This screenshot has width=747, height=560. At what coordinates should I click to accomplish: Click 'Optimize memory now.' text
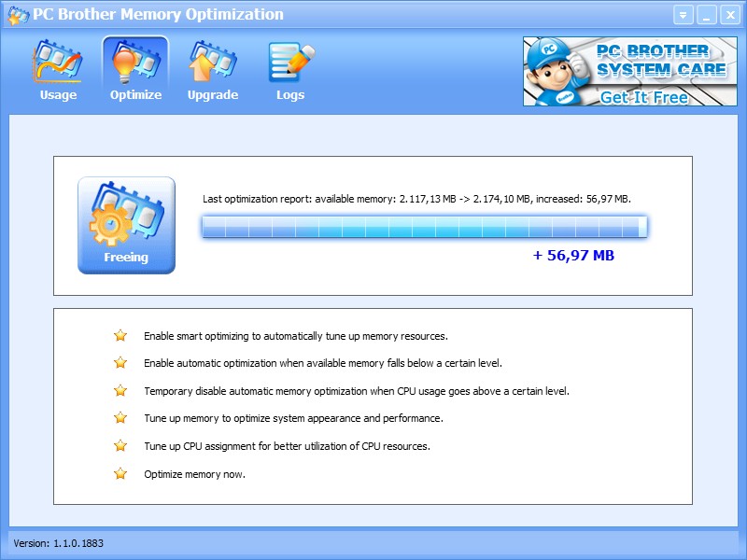(195, 474)
